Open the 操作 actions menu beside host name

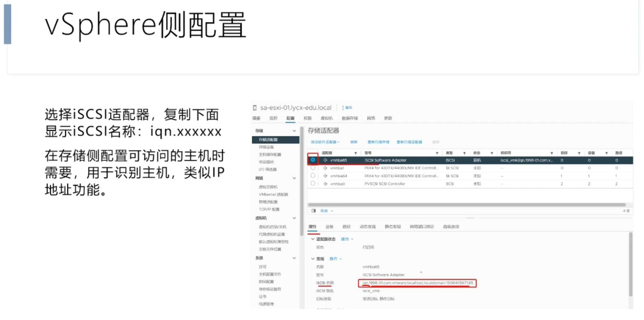tap(347, 108)
